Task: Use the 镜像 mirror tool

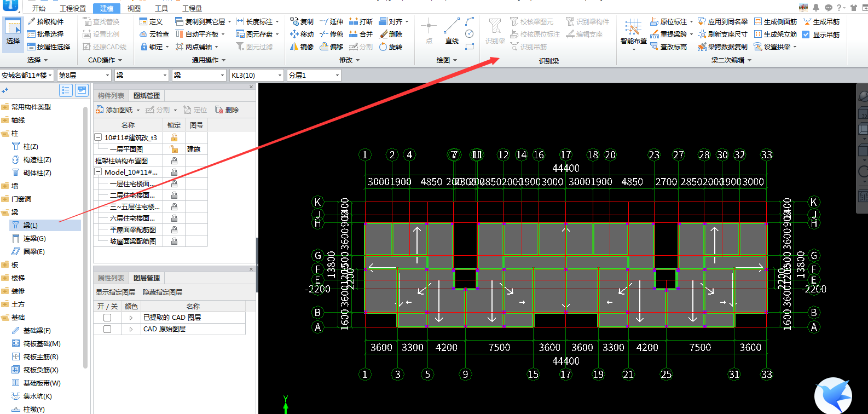Action: (x=302, y=47)
